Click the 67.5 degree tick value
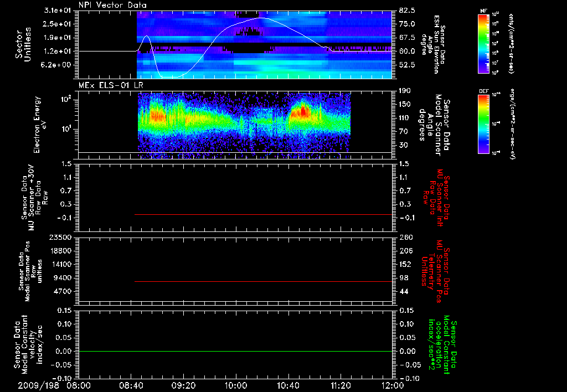 pyautogui.click(x=408, y=38)
